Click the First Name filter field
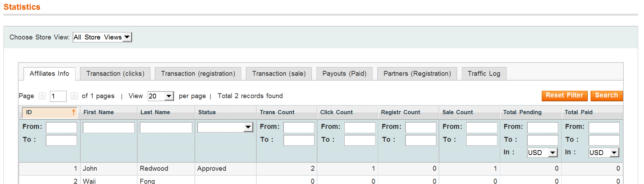 point(109,127)
